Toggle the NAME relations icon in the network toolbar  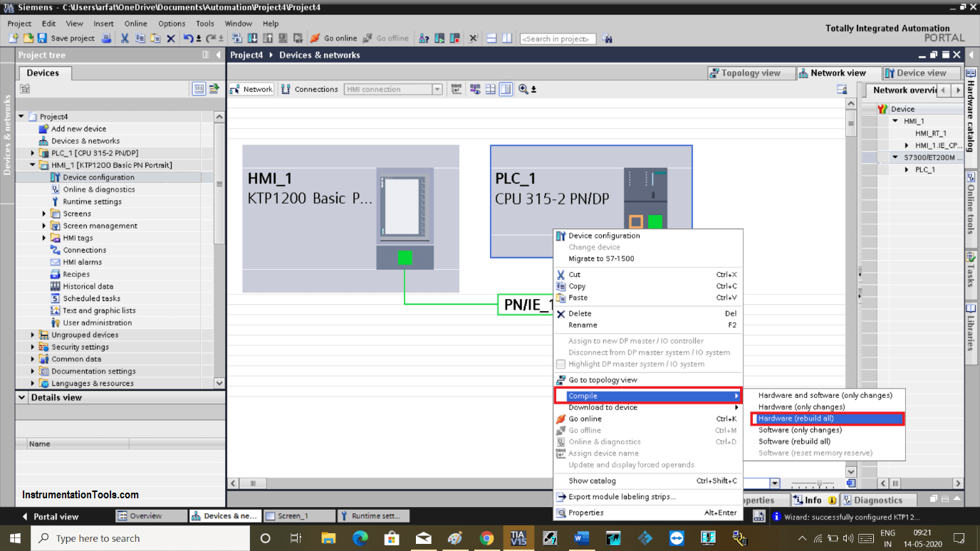click(x=457, y=89)
